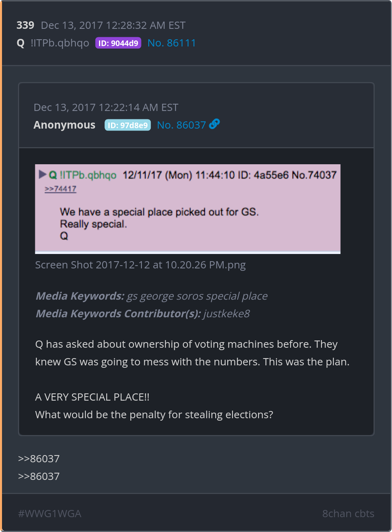Viewport: 392px width, 532px height.
Task: Open quoted post link No. 86037
Action: 181,125
